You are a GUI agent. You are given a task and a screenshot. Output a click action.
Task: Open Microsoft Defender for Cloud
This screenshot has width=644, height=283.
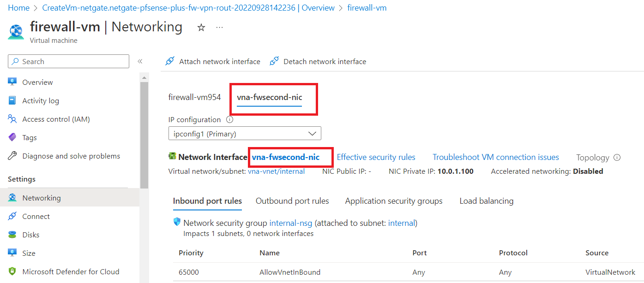[71, 271]
